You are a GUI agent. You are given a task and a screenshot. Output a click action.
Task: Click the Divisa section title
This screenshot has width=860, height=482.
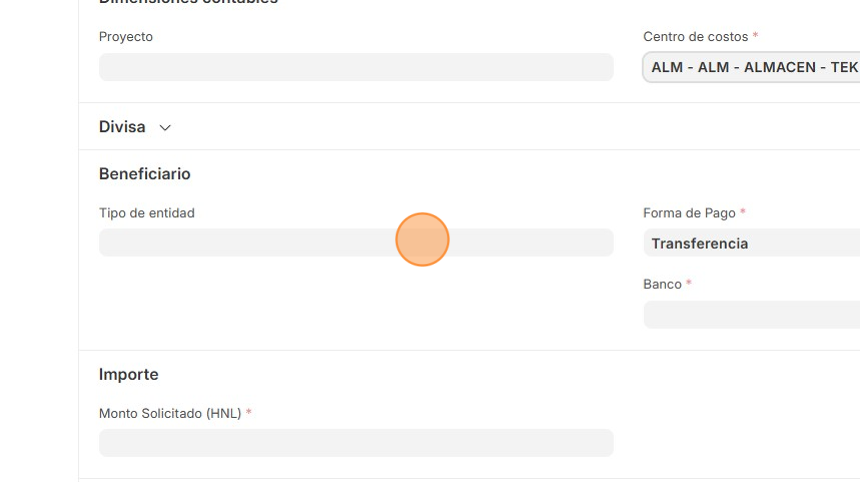pos(122,127)
